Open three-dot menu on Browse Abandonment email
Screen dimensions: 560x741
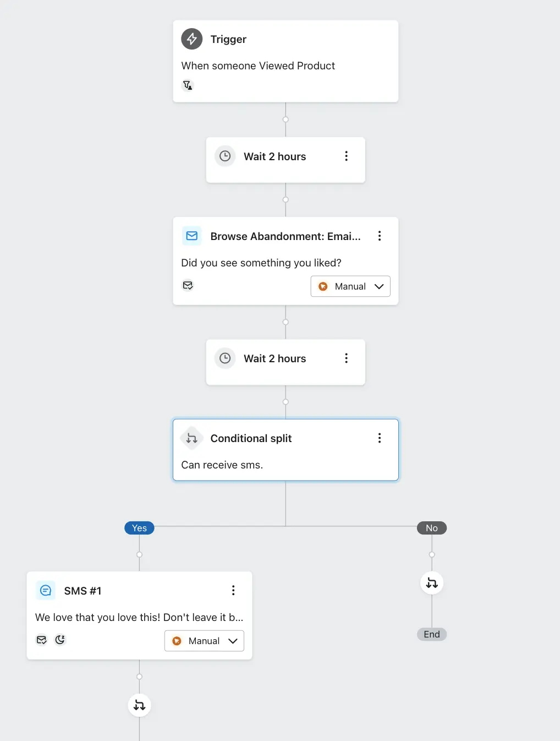(x=380, y=236)
